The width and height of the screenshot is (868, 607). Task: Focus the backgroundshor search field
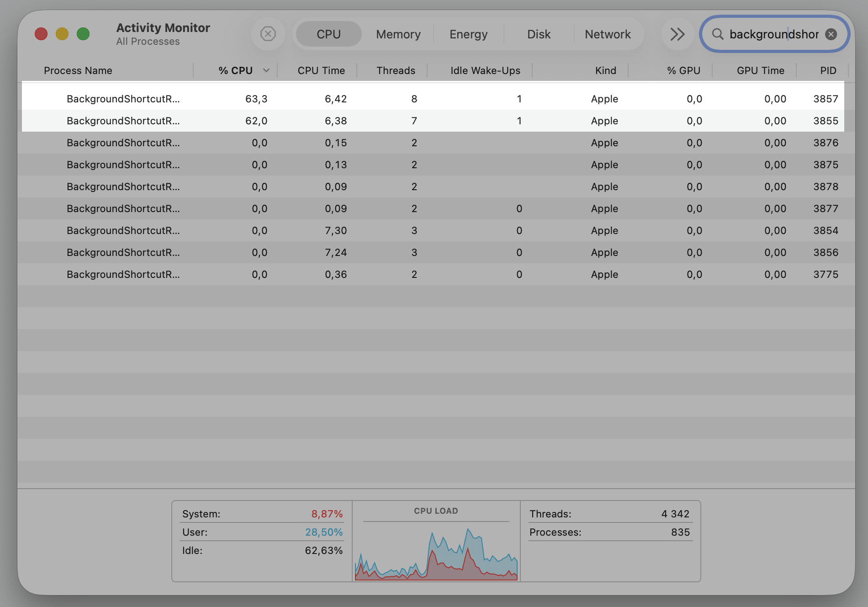coord(774,34)
